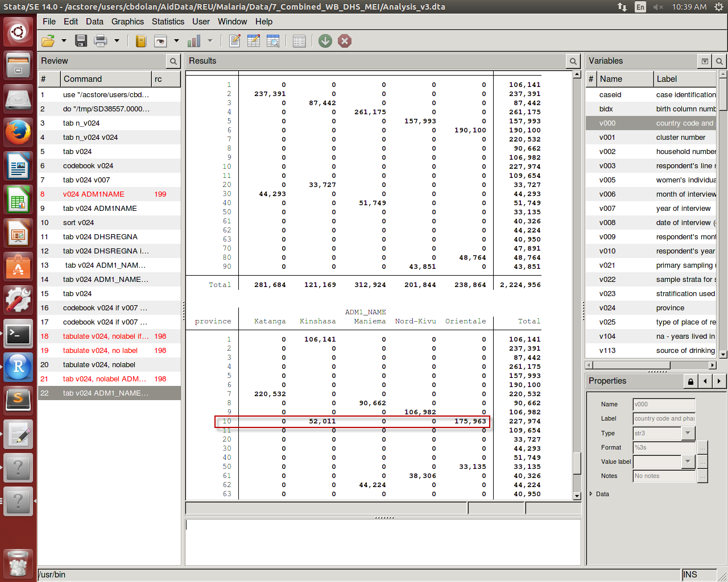This screenshot has width=728, height=582.
Task: Open the Graphics menu
Action: [127, 22]
